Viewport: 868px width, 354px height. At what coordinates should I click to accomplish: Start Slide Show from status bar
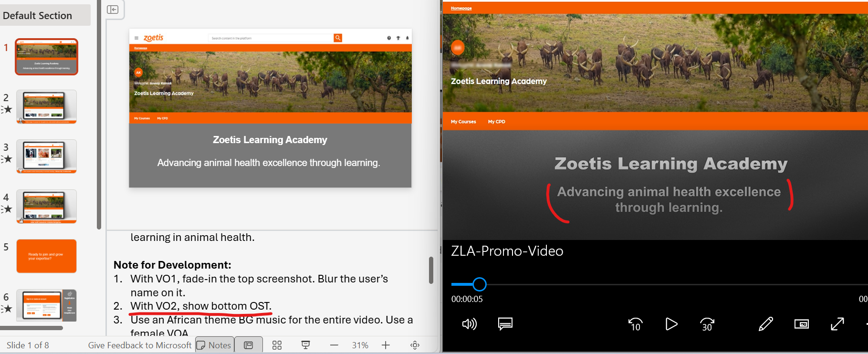pyautogui.click(x=305, y=345)
